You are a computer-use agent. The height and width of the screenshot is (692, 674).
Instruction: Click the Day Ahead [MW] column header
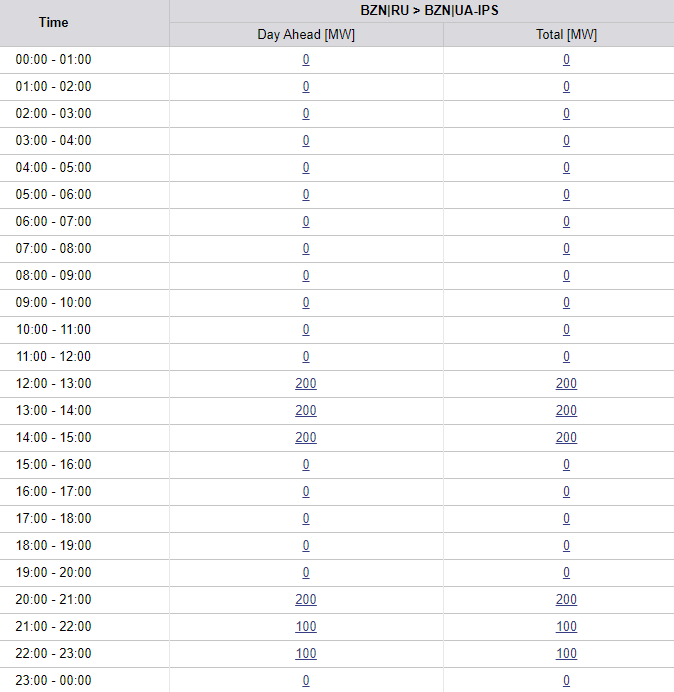pos(306,35)
